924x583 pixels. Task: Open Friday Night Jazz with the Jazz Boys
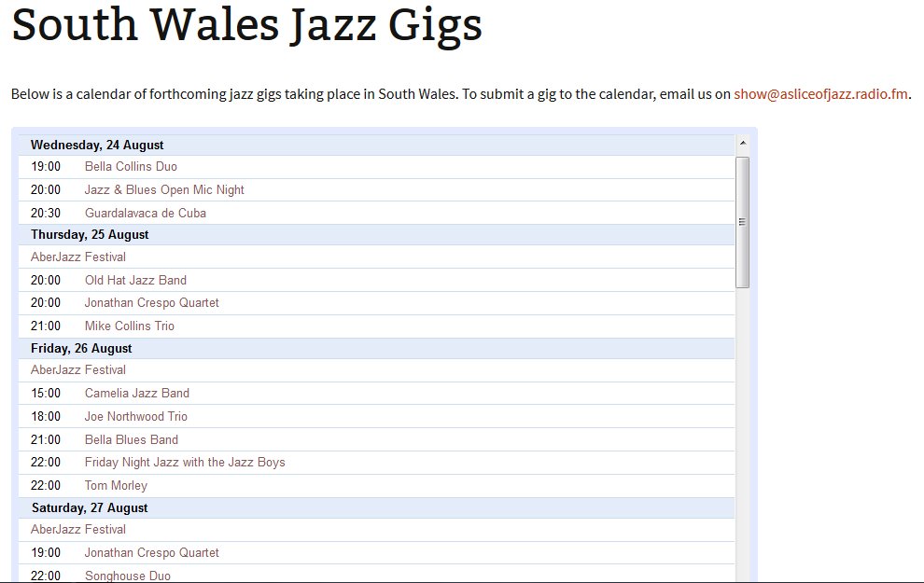click(x=185, y=463)
